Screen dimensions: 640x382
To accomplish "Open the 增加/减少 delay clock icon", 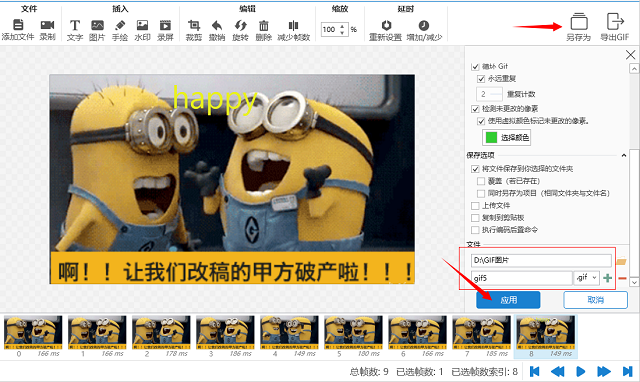I will pyautogui.click(x=424, y=25).
